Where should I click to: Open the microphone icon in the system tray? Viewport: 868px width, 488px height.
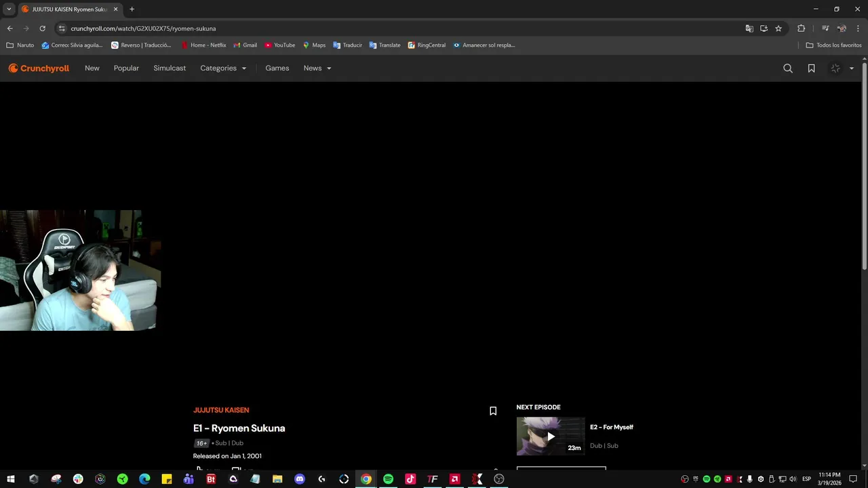(x=749, y=479)
